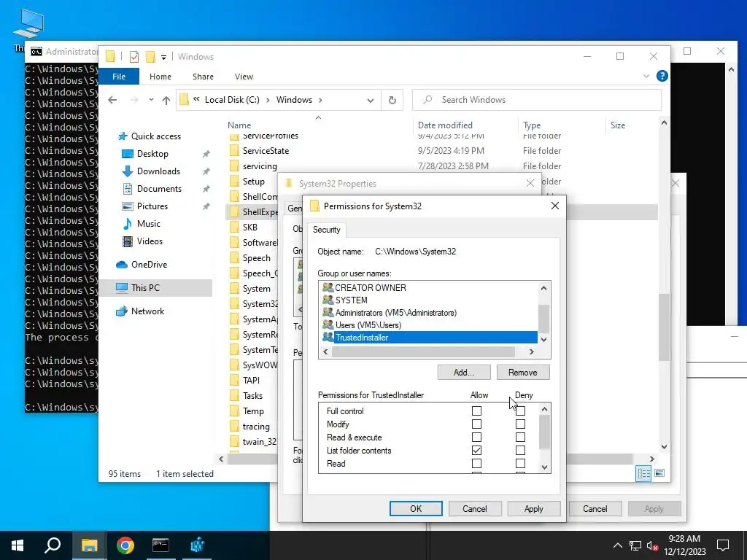Open recent locations dropdown arrow
Screen dimensions: 747x560
(151, 100)
